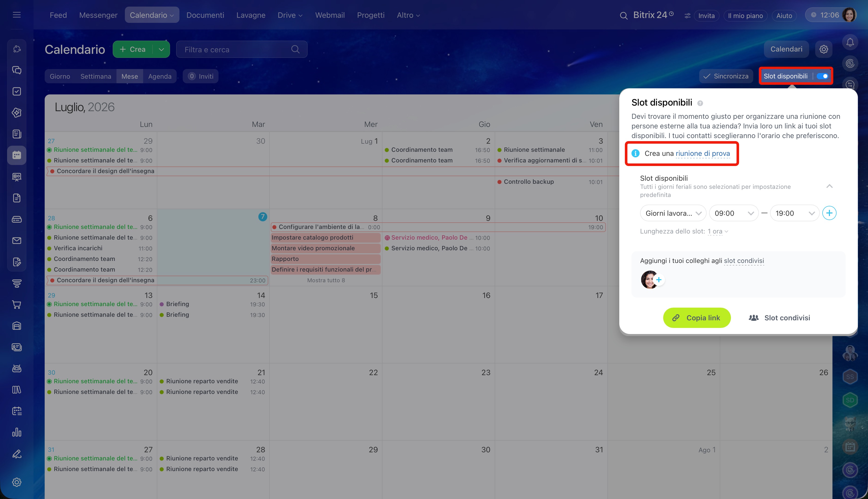Viewport: 868px width, 499px height.
Task: Expand the Drive menu
Action: pyautogui.click(x=290, y=15)
